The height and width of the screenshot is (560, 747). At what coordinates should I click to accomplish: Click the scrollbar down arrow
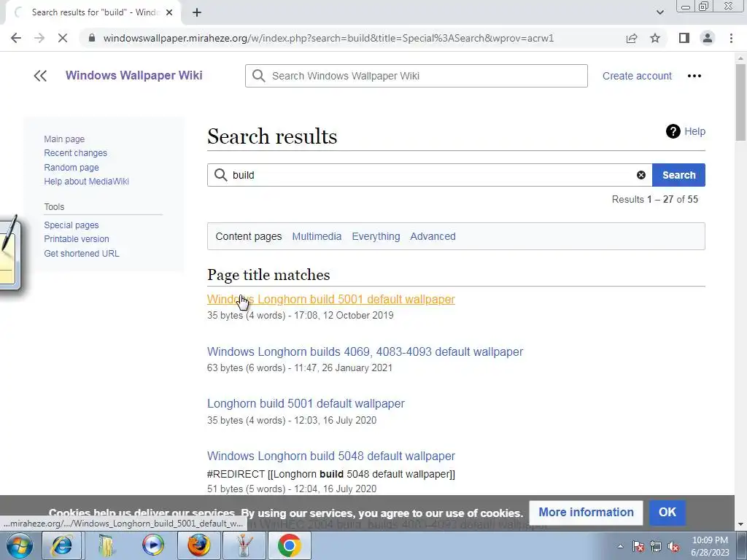(740, 524)
